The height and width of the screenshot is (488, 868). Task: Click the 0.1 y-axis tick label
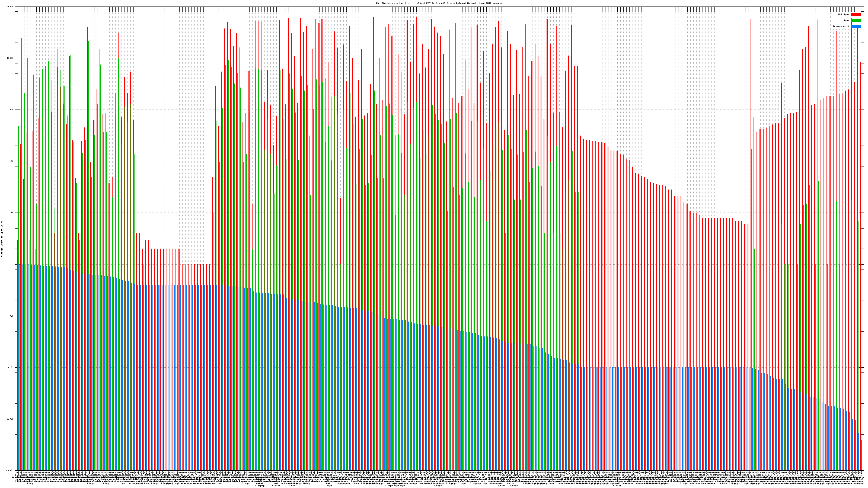tap(12, 316)
